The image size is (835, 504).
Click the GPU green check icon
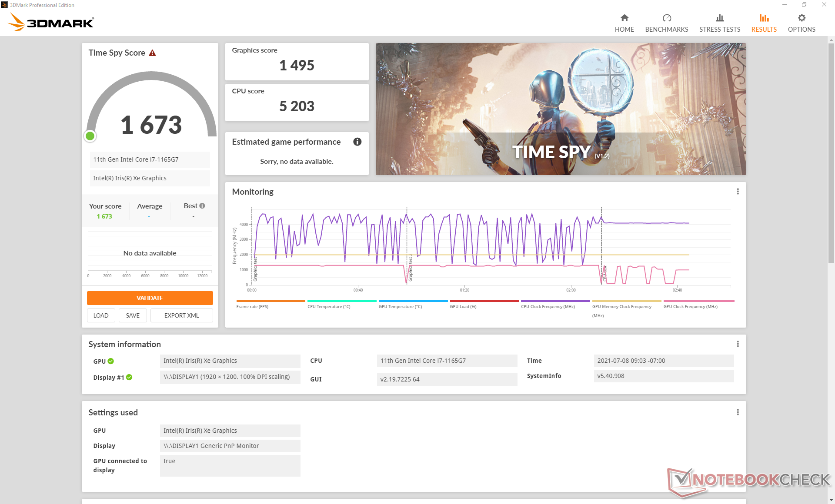point(111,361)
